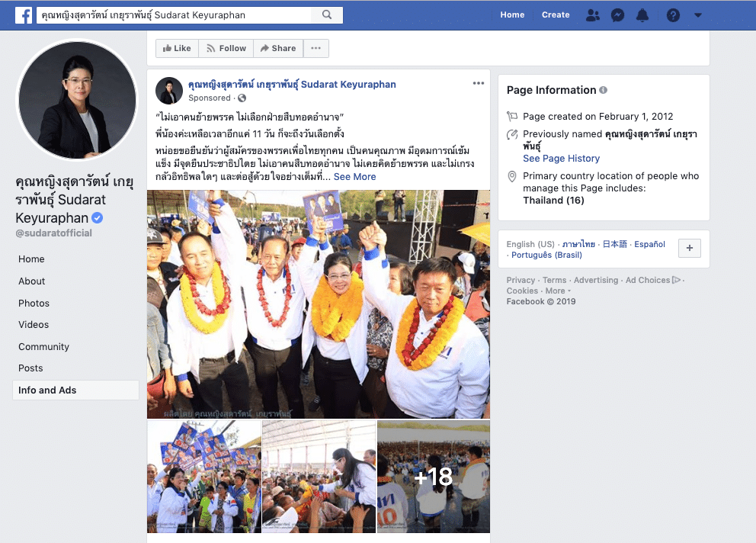
Task: Open the +18 more photos thumbnail
Action: click(x=434, y=477)
